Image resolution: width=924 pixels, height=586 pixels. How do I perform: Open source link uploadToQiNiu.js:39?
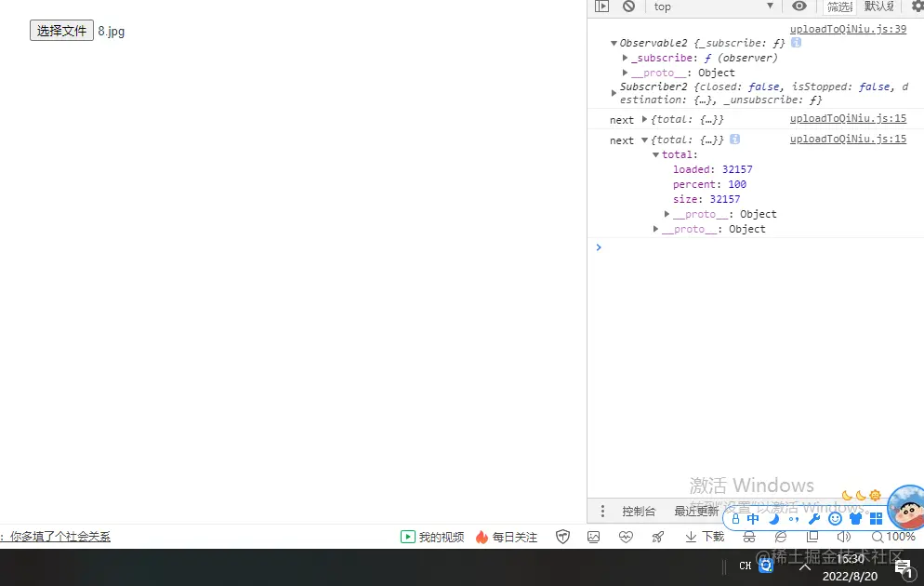(848, 29)
